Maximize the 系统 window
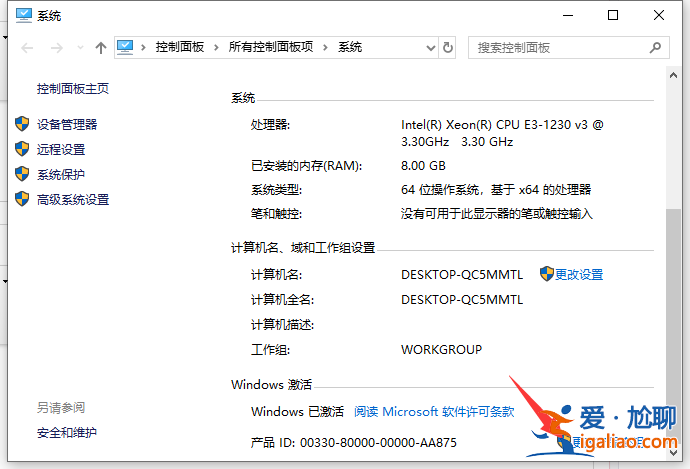The image size is (690, 469). coord(613,15)
